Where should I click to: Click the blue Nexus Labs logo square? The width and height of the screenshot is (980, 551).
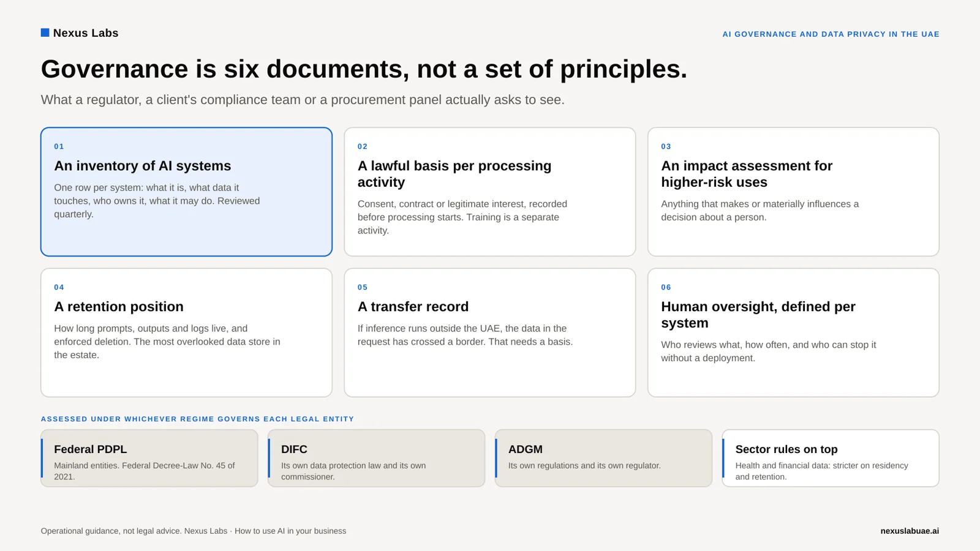coord(45,32)
